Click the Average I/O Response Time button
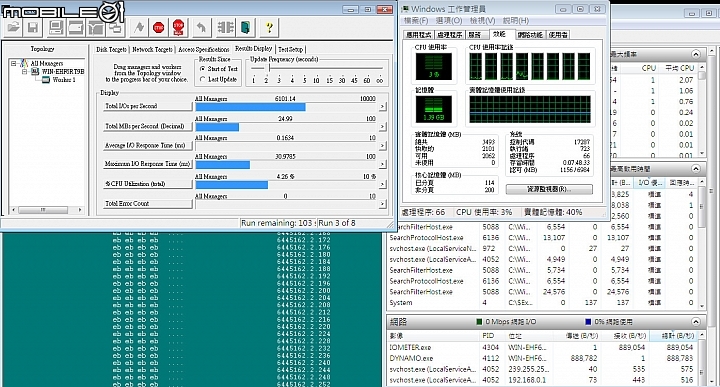This screenshot has width=720, height=387. coord(147,146)
